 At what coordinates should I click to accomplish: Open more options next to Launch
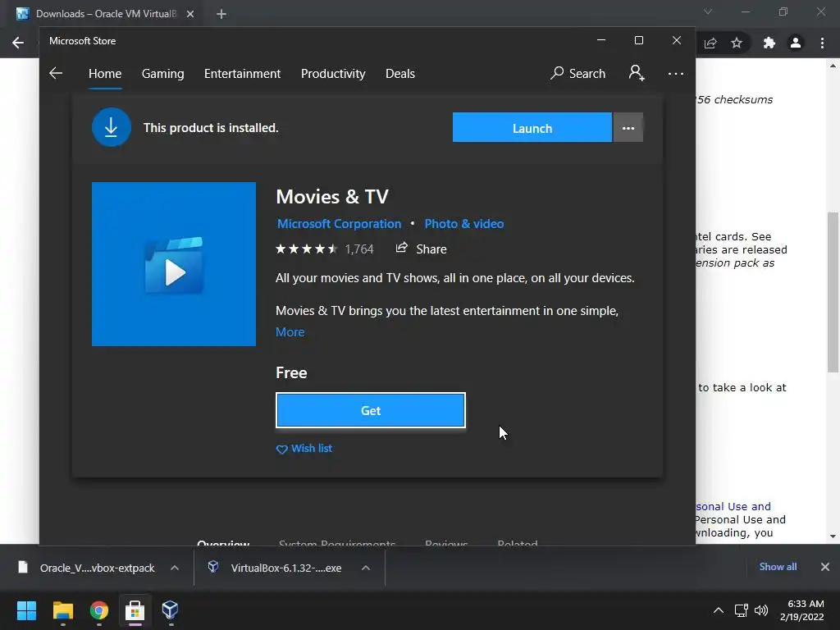(628, 127)
